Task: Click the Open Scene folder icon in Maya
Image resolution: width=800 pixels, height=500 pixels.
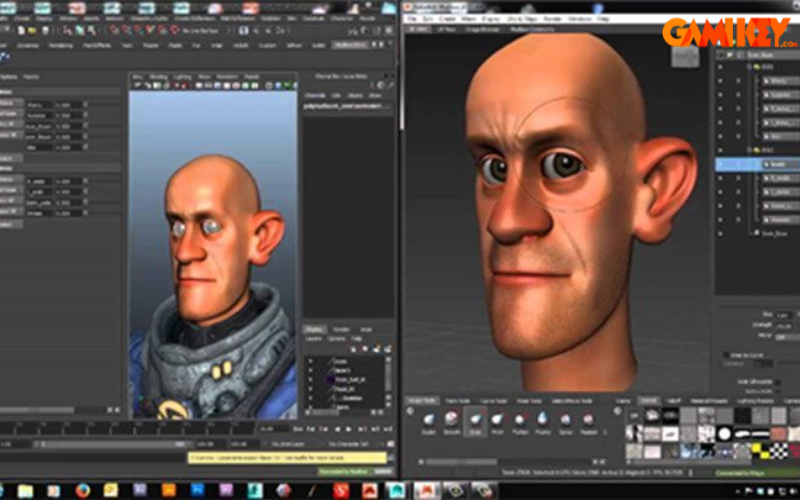Action: 32,31
